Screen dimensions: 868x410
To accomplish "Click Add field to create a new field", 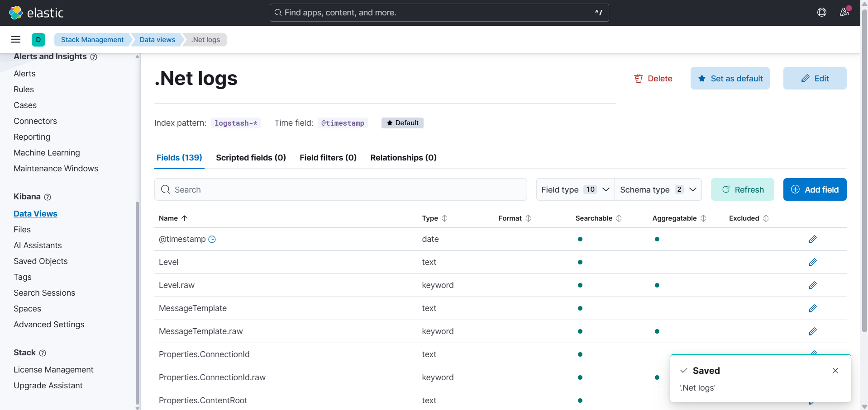I will coord(815,189).
